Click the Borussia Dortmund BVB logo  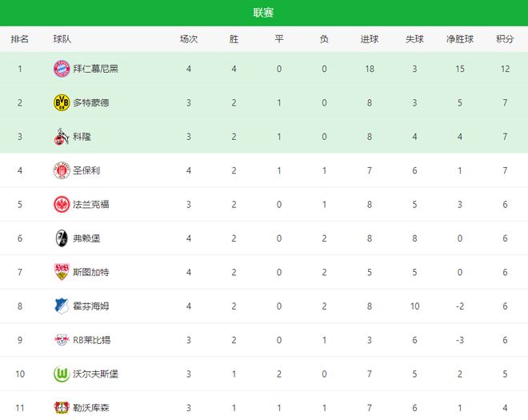(62, 102)
